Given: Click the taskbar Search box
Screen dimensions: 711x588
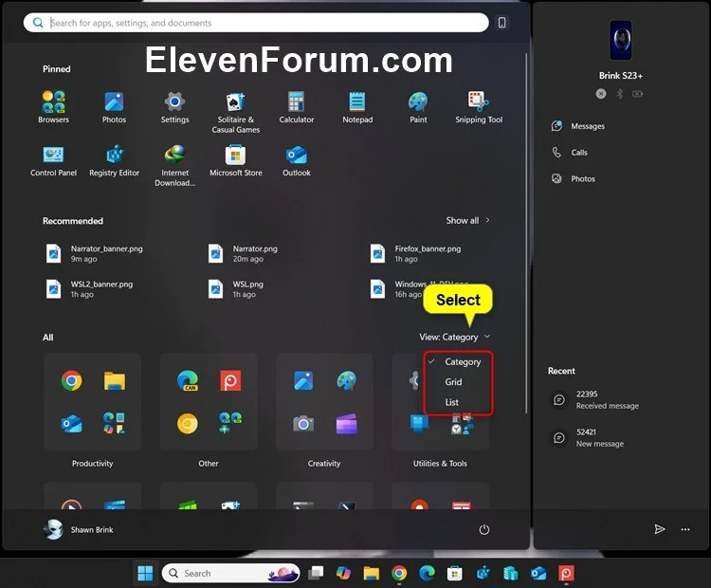Looking at the screenshot, I should point(230,574).
